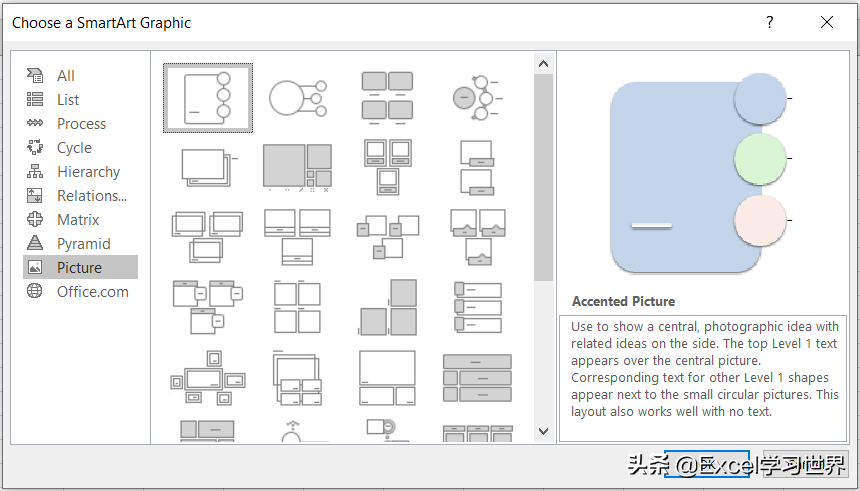Select the Spiral Picture layout
This screenshot has width=860, height=491.
click(x=298, y=167)
